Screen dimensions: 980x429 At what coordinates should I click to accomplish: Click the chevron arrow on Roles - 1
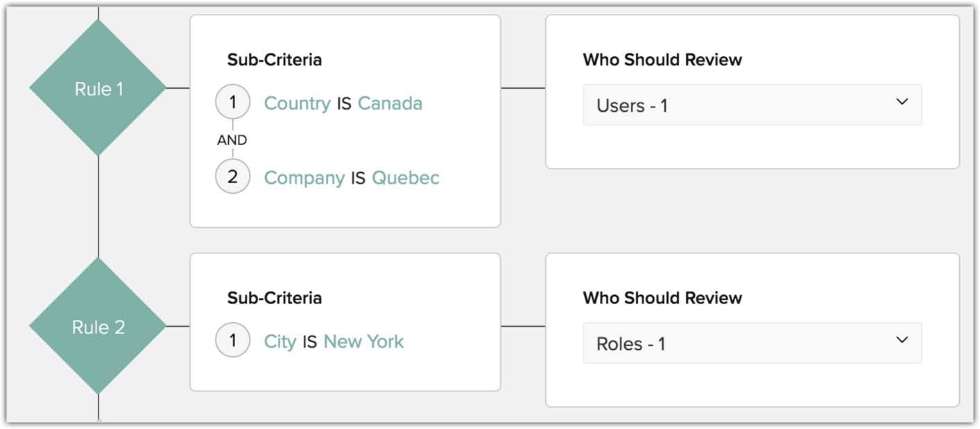[x=902, y=340]
